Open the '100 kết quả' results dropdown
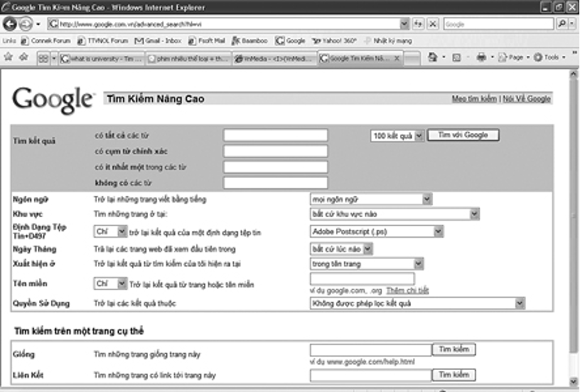The width and height of the screenshot is (580, 392). [419, 135]
